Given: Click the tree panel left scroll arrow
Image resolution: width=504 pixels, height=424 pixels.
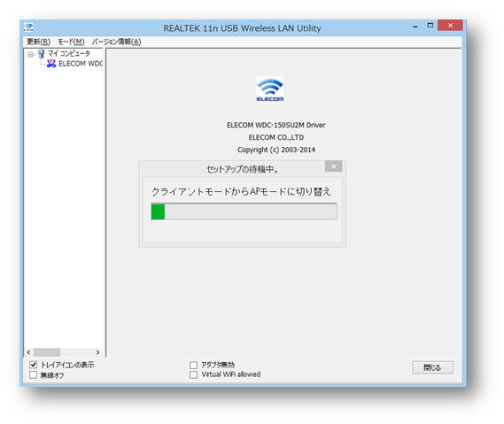Looking at the screenshot, I should [x=29, y=352].
